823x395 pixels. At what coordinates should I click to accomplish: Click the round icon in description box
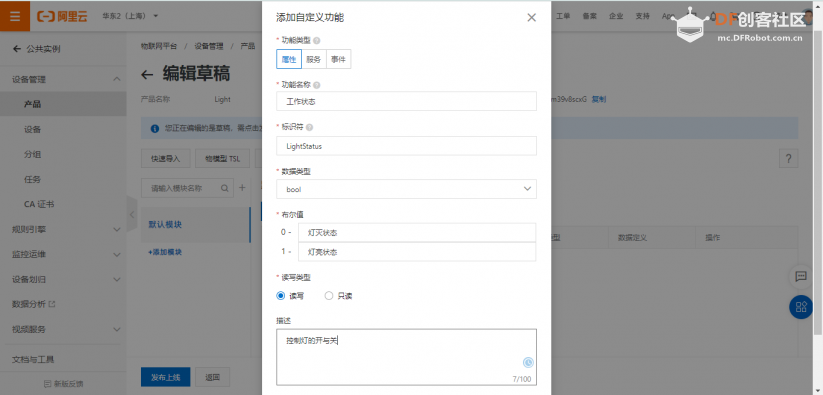(x=528, y=362)
